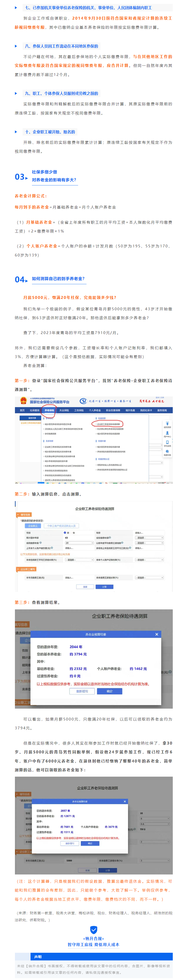Open the 未来个人账户记账利率 dropdown

(x=149, y=560)
